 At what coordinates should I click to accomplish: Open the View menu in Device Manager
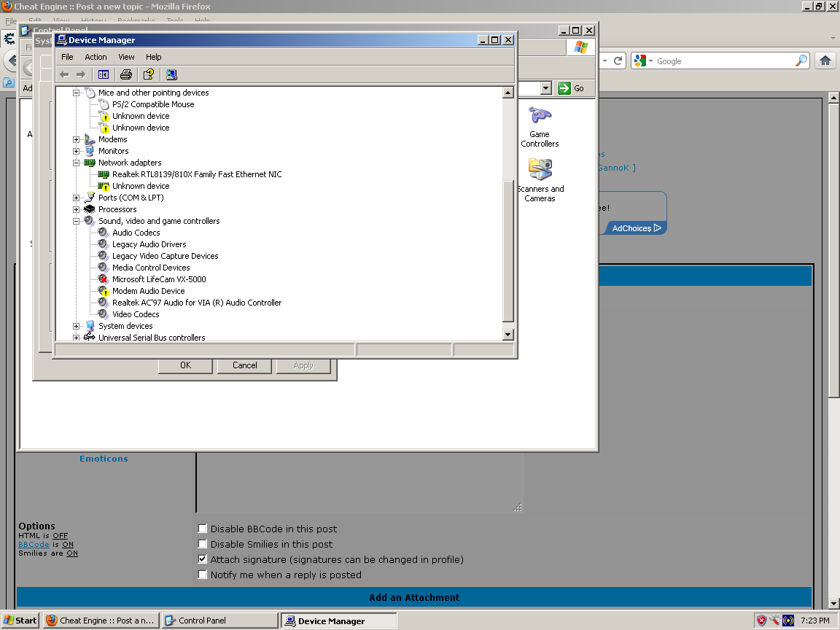click(126, 57)
